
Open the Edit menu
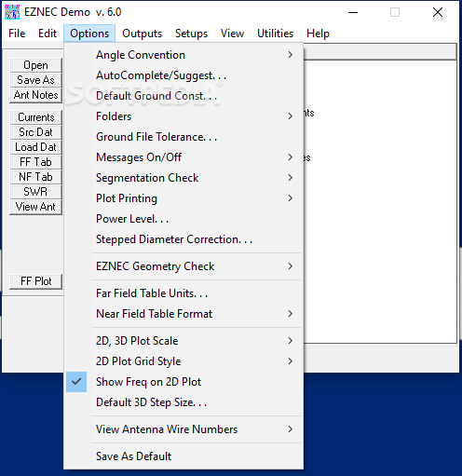[x=48, y=34]
